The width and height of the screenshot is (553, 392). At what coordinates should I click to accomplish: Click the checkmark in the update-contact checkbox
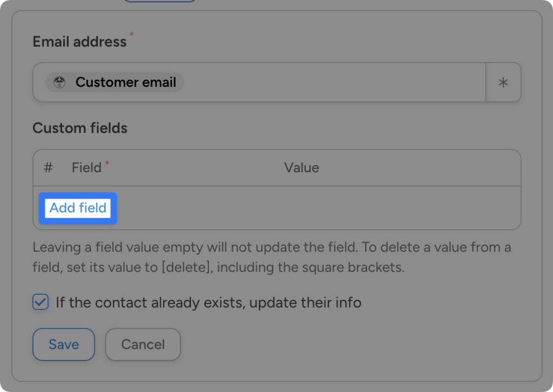pos(40,302)
